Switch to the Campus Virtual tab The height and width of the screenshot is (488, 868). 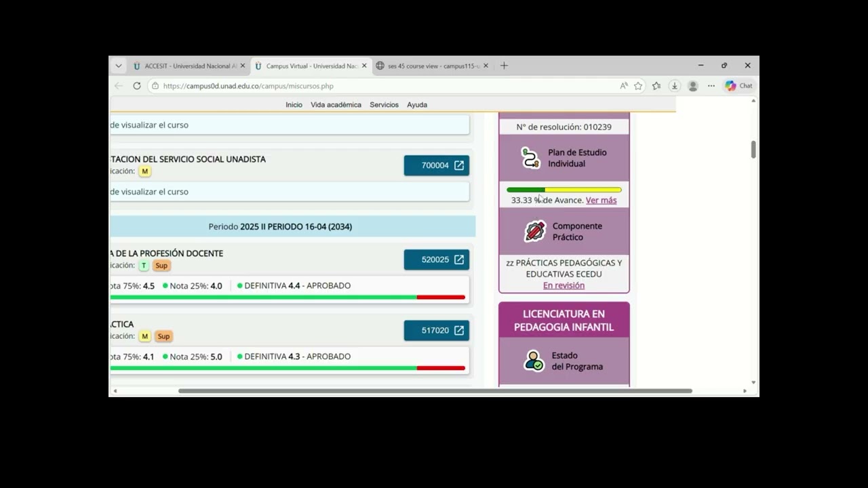(x=311, y=66)
